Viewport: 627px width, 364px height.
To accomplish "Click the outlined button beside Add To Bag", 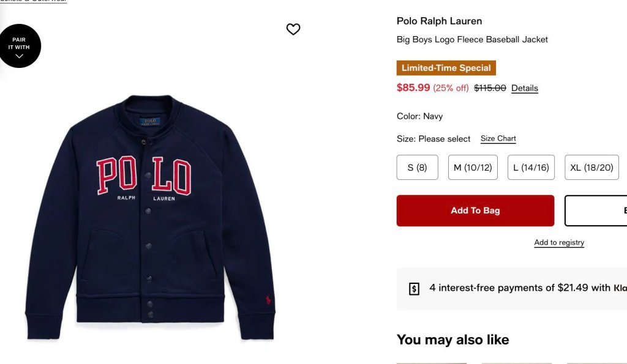I will [x=596, y=210].
